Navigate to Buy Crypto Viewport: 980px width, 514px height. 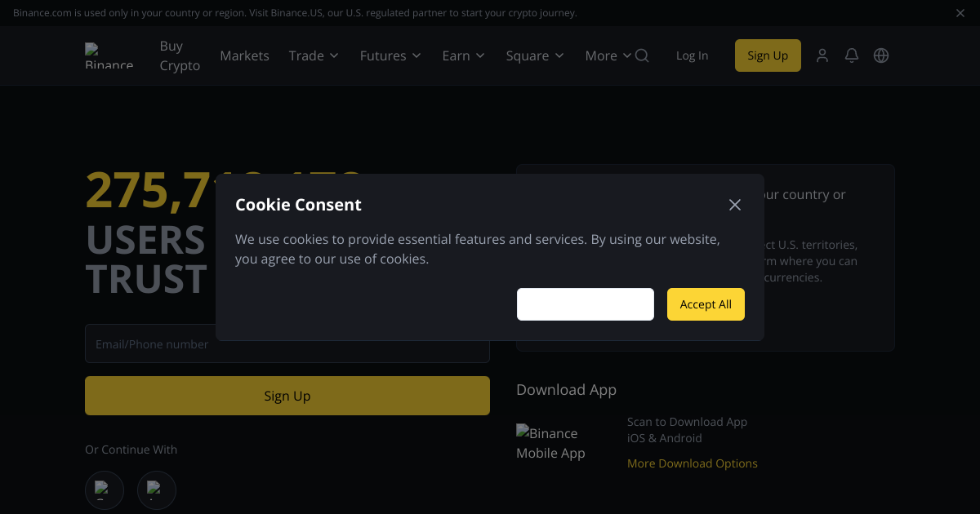(x=180, y=55)
